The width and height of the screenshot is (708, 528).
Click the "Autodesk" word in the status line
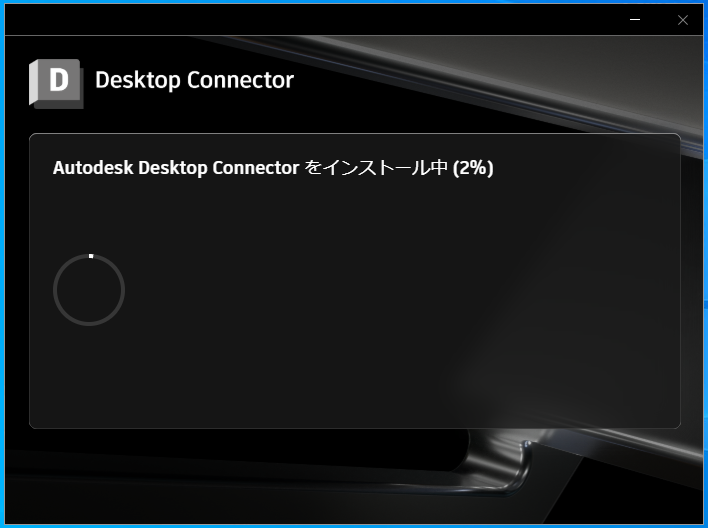tap(93, 168)
